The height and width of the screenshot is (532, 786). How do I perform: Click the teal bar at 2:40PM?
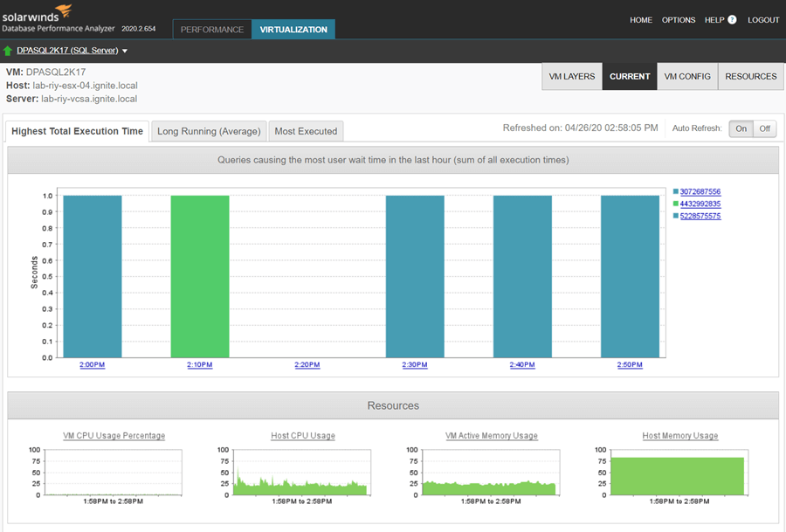pyautogui.click(x=522, y=276)
